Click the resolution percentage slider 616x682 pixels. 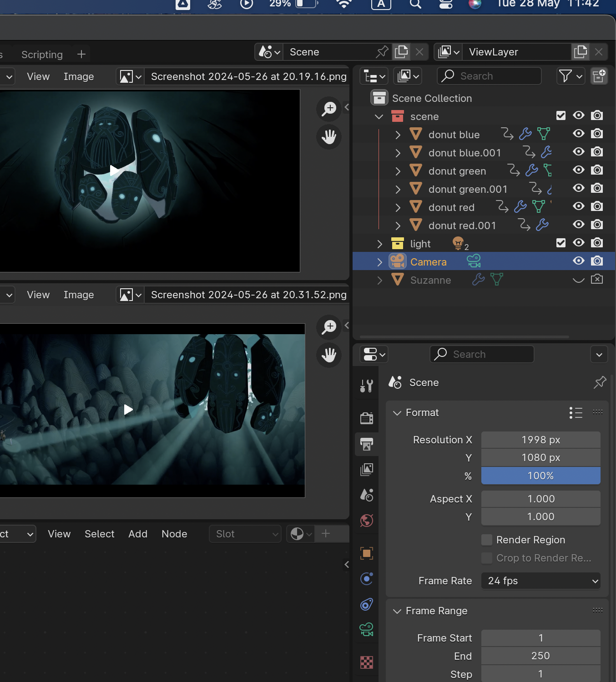click(x=541, y=476)
